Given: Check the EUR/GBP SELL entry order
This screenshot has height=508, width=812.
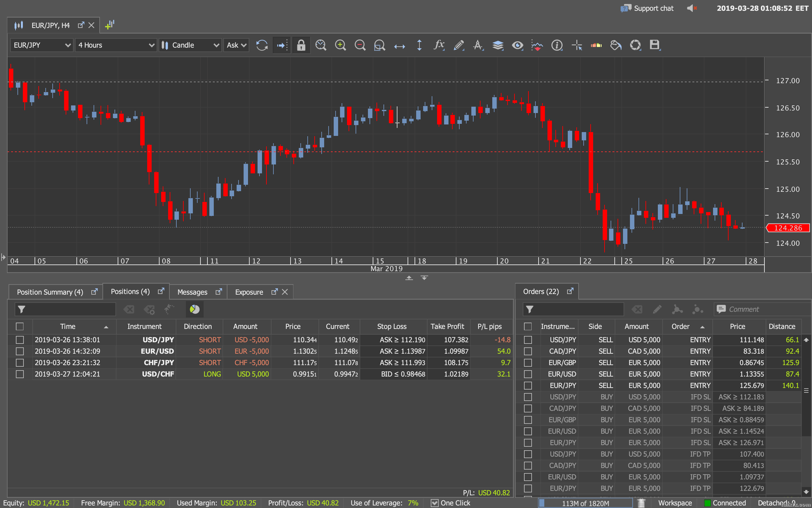Looking at the screenshot, I should coord(528,363).
